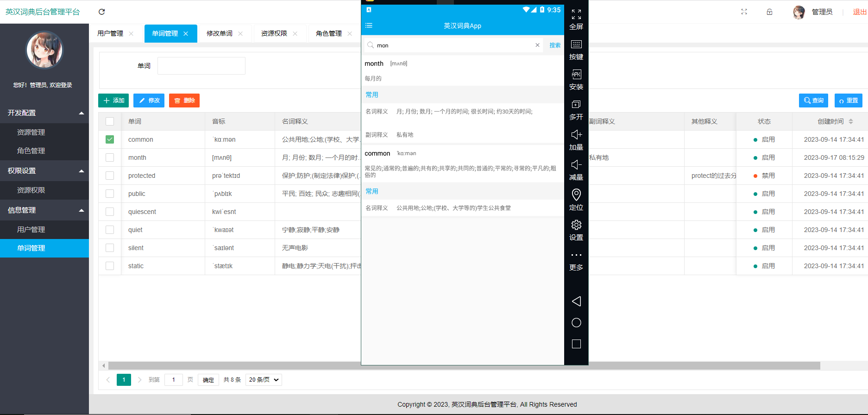
Task: Click the green 添加 button
Action: tap(113, 101)
